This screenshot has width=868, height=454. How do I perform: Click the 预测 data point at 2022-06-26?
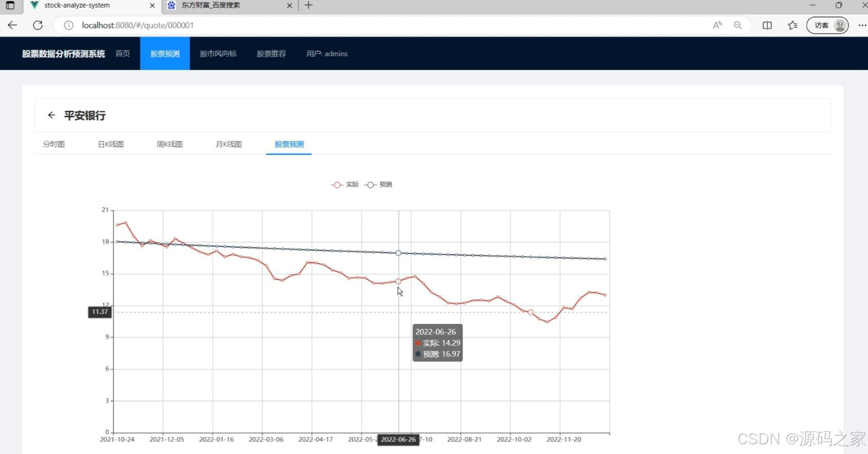tap(399, 253)
